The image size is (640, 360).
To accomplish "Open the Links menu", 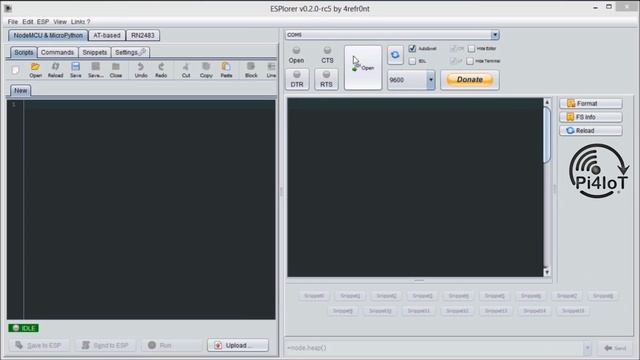I will point(78,22).
